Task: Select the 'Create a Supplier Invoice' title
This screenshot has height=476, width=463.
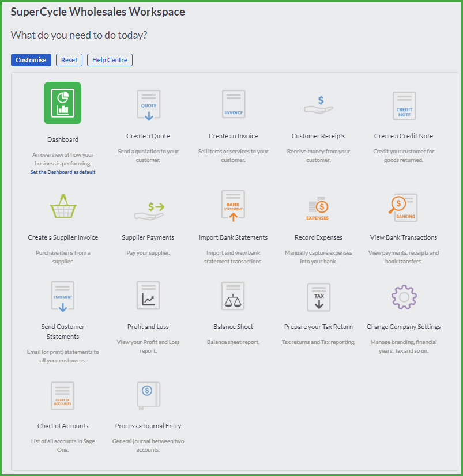Action: [x=63, y=237]
